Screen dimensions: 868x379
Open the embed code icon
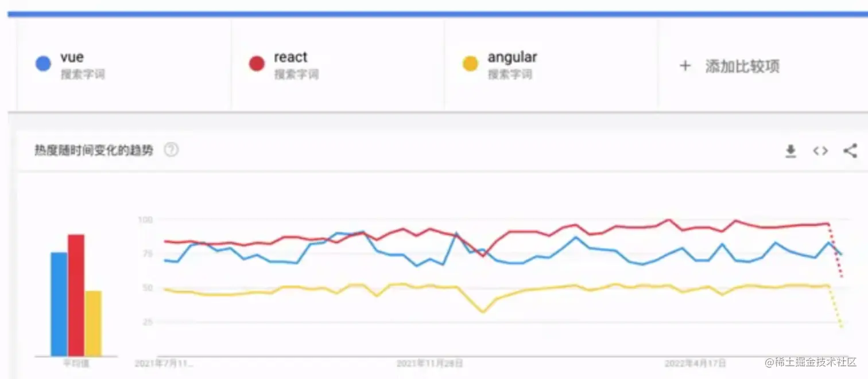820,151
